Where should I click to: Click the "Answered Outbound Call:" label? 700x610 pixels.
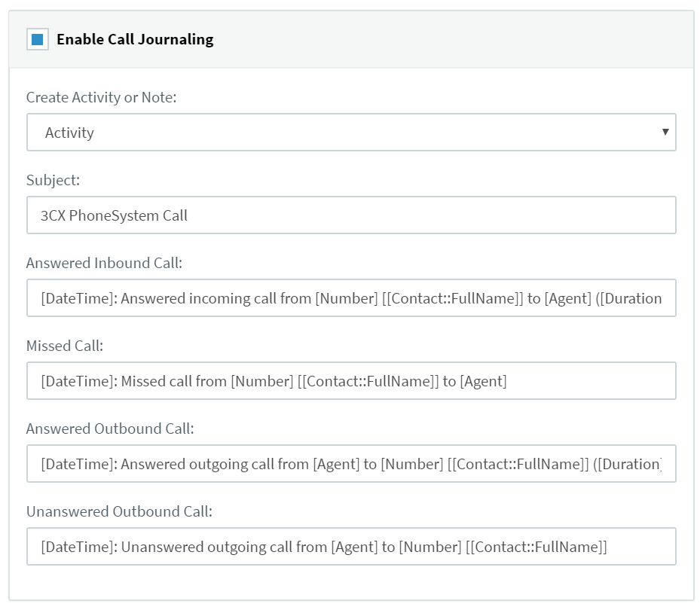click(110, 429)
